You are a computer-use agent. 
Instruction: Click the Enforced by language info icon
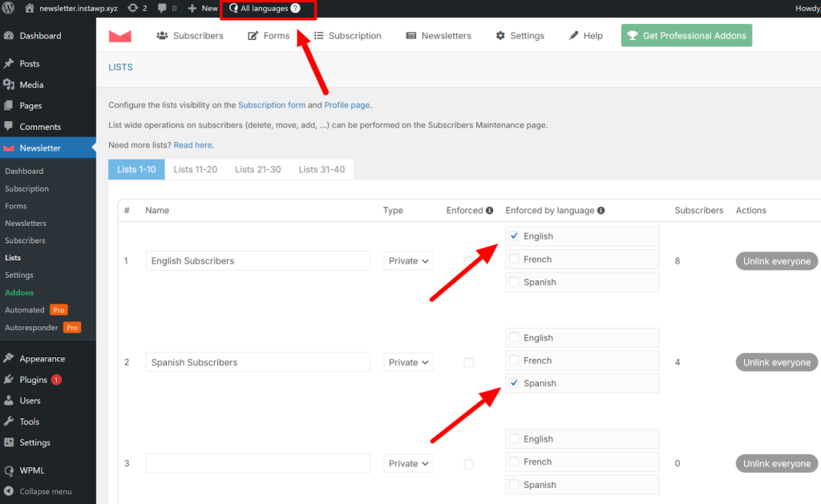pyautogui.click(x=601, y=211)
